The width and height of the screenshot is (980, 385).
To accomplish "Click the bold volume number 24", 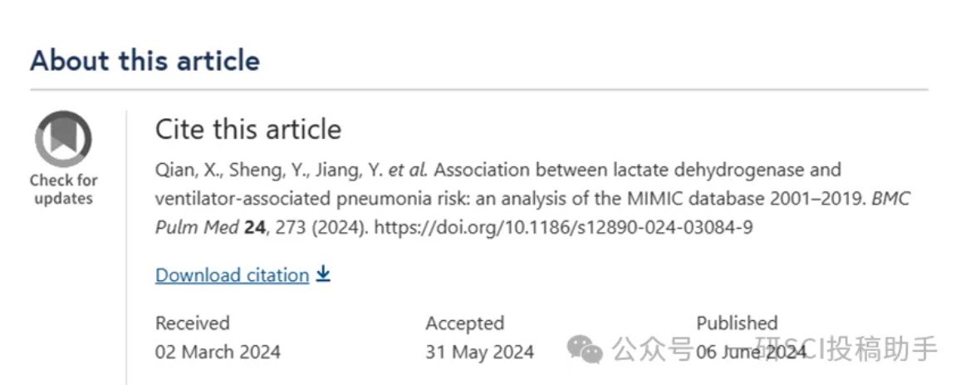I will [x=255, y=227].
